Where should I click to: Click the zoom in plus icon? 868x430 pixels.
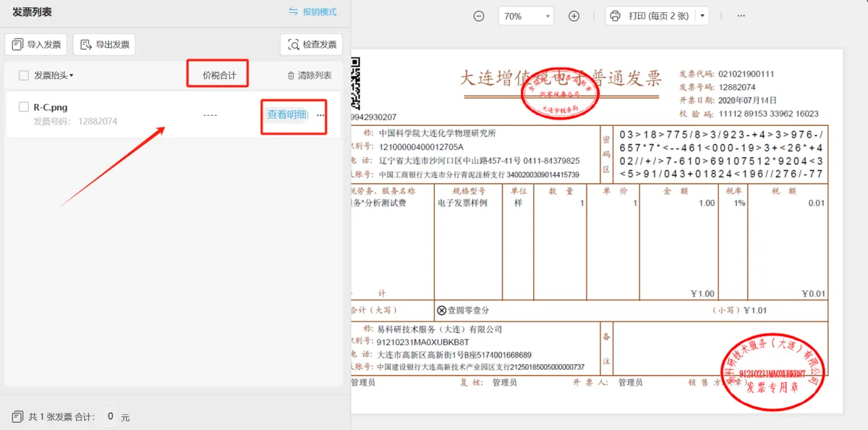click(574, 16)
